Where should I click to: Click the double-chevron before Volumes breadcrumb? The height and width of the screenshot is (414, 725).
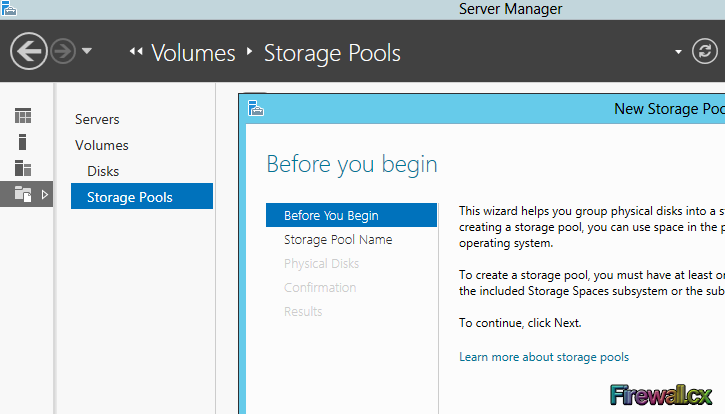point(136,51)
